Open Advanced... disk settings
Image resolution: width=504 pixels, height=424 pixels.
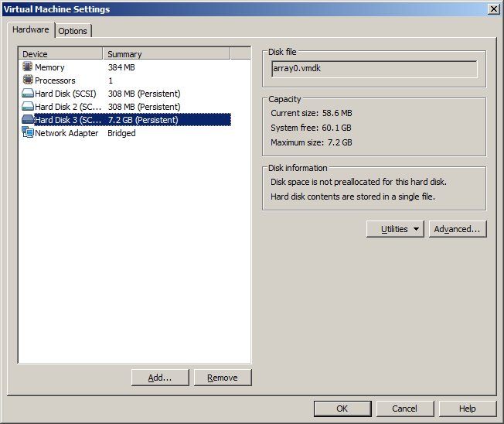tap(458, 229)
